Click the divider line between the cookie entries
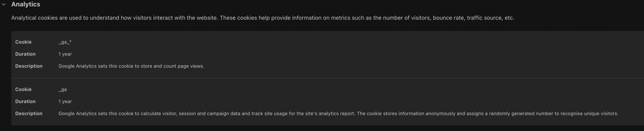 pos(328,78)
